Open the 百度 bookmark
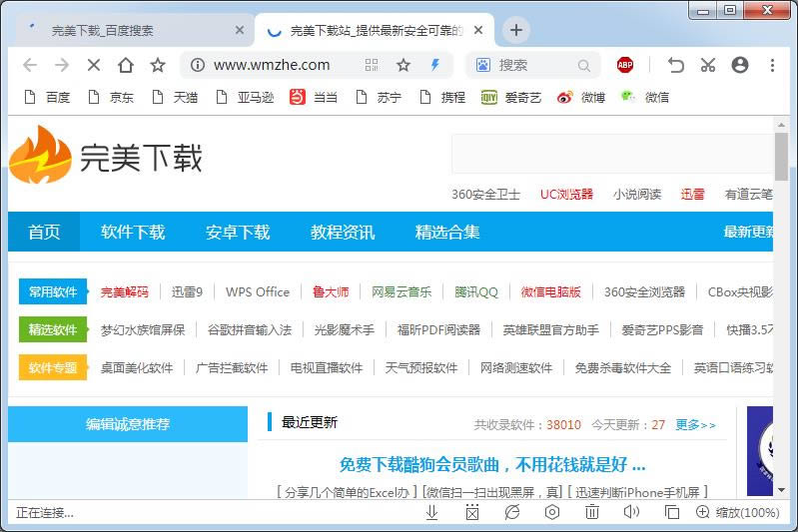798x532 pixels. pyautogui.click(x=47, y=97)
